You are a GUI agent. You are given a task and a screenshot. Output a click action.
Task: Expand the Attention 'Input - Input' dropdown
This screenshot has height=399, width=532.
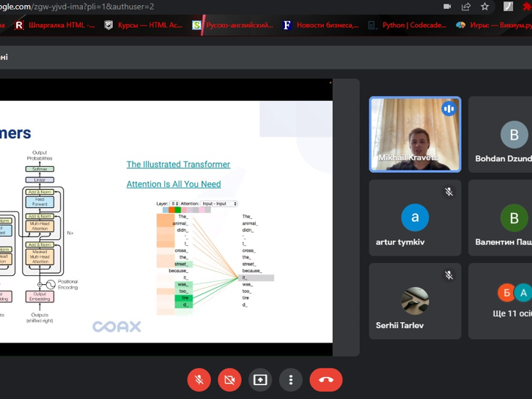tap(219, 204)
